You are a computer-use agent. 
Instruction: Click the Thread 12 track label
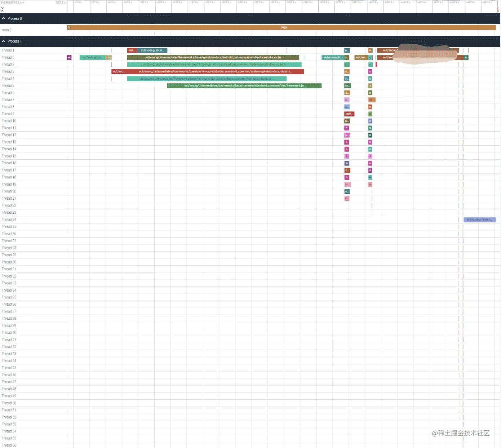click(9, 135)
